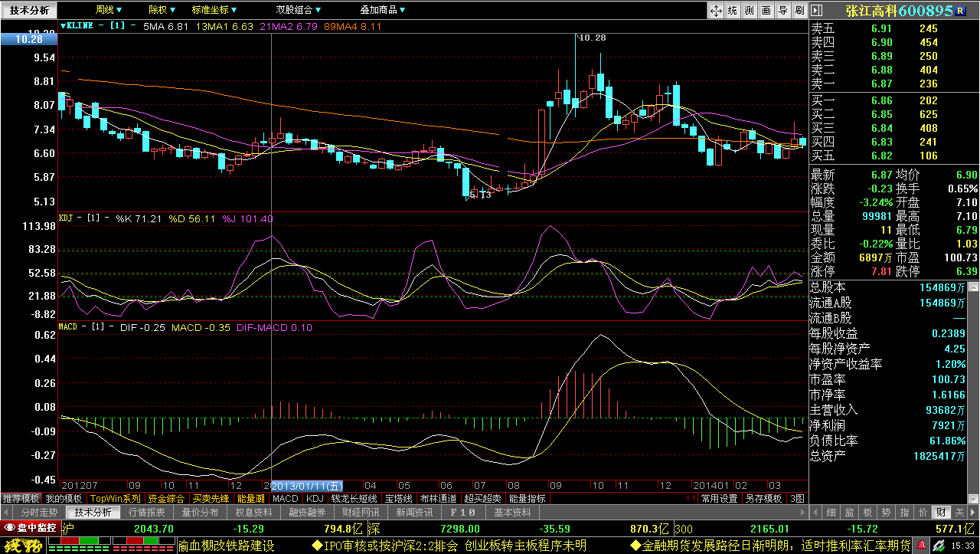Open the 新闻资讯 tab
Image resolution: width=980 pixels, height=554 pixels.
[414, 513]
